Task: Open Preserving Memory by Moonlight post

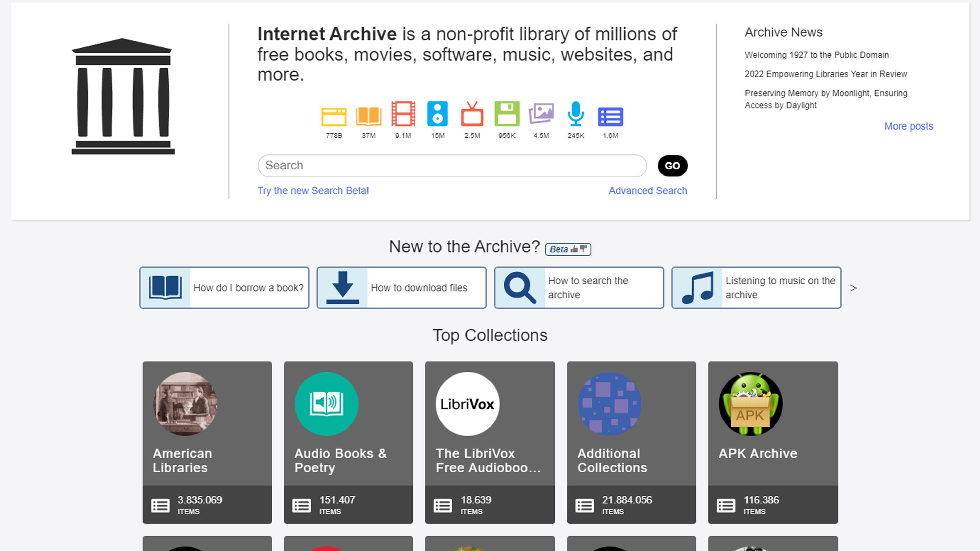Action: (826, 99)
